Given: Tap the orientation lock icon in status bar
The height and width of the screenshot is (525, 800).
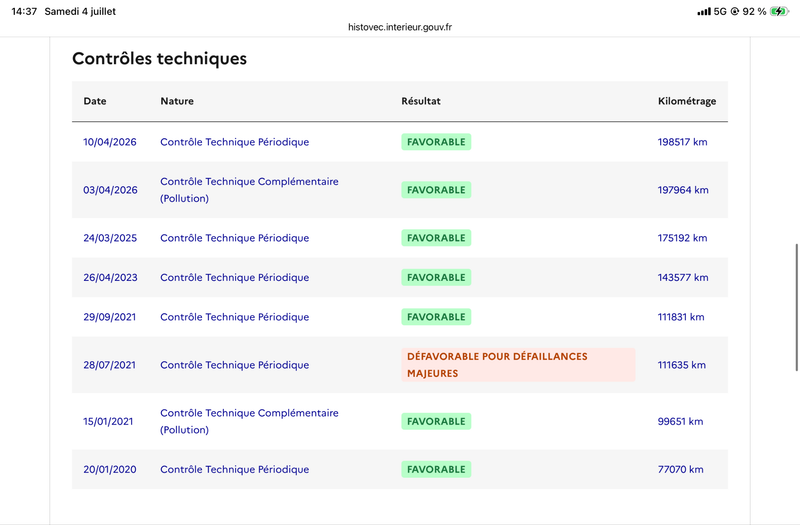Looking at the screenshot, I should point(735,11).
